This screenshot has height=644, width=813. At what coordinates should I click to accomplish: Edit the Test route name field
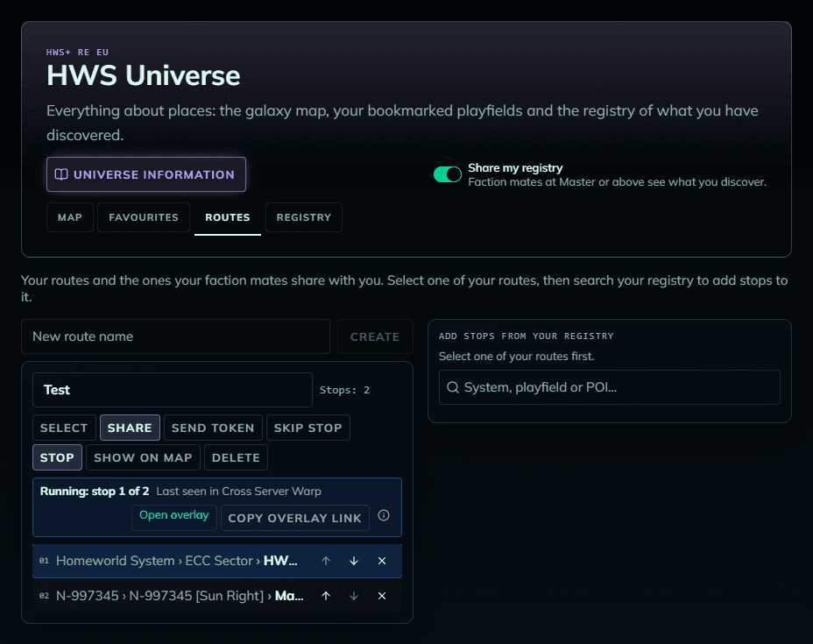click(x=172, y=390)
